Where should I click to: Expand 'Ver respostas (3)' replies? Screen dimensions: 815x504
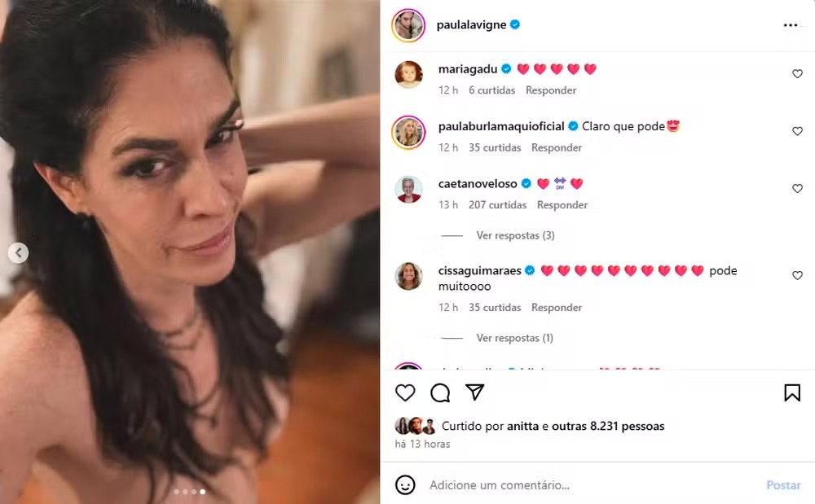(x=515, y=235)
